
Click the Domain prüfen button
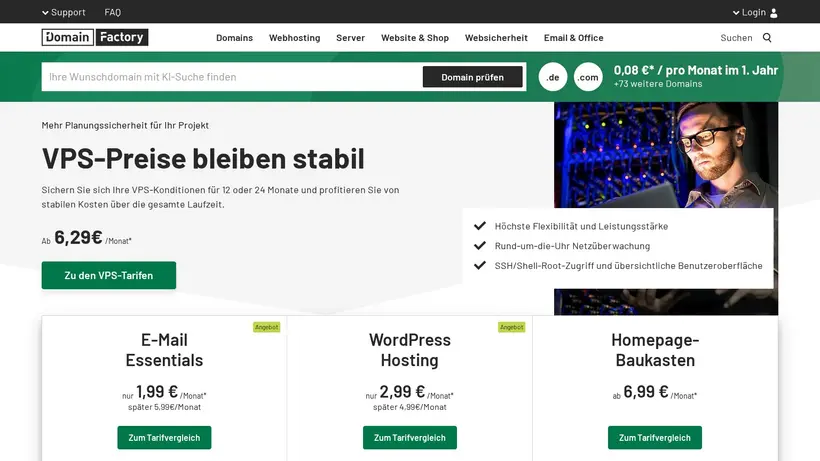pos(473,77)
